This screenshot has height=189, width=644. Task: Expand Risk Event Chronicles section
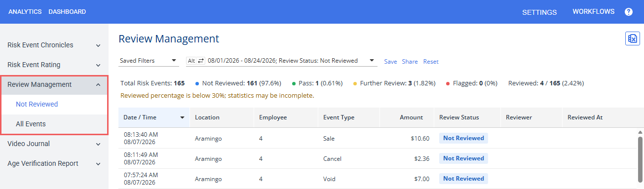click(x=98, y=45)
